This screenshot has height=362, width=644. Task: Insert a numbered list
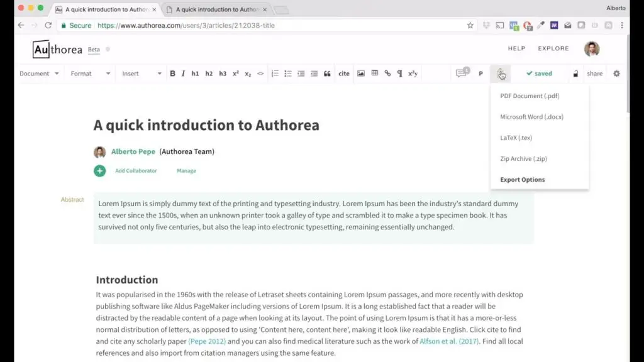click(275, 74)
